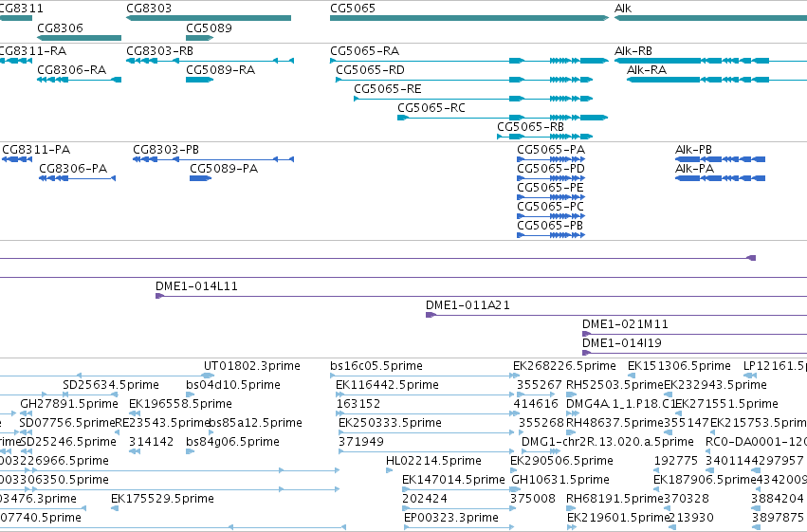807x532 pixels.
Task: Select transcript CG5065-RE
Action: tap(473, 99)
